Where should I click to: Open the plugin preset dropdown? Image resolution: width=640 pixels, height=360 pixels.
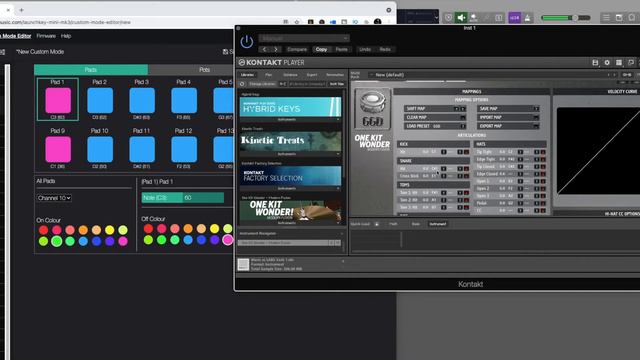pos(304,38)
